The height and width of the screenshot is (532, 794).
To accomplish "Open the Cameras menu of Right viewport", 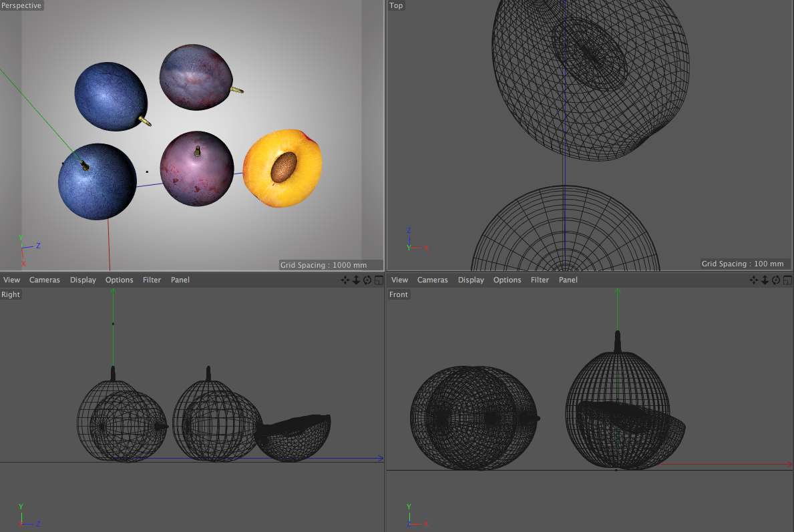I will coord(45,280).
